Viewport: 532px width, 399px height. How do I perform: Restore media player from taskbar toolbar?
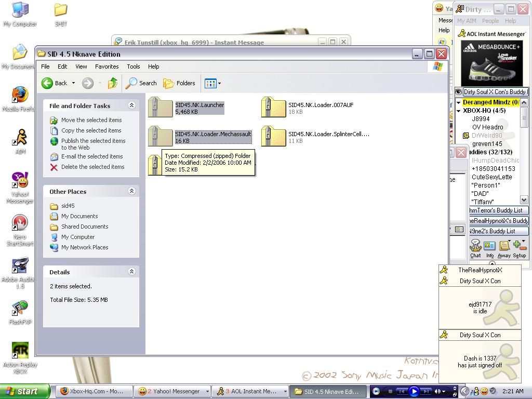coord(455,395)
